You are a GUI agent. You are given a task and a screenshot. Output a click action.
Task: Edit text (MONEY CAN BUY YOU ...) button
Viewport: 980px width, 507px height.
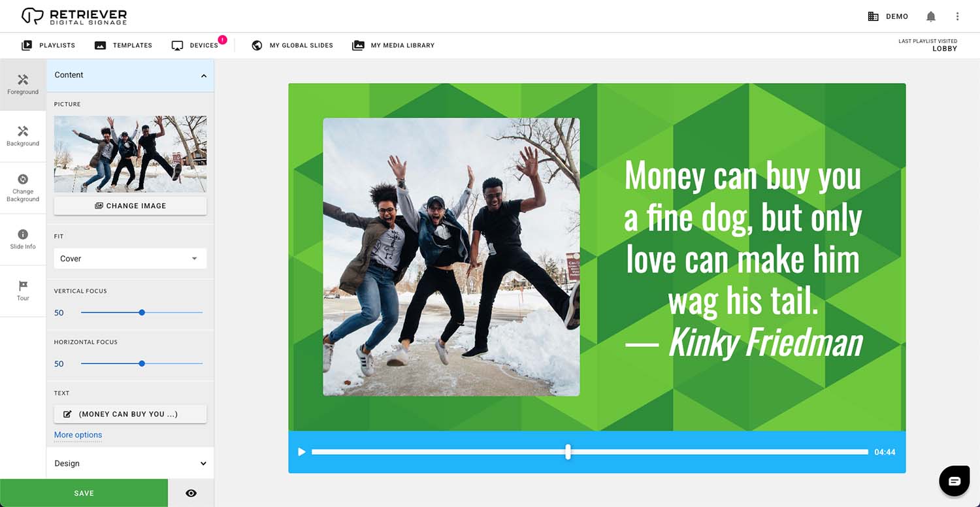(x=130, y=414)
